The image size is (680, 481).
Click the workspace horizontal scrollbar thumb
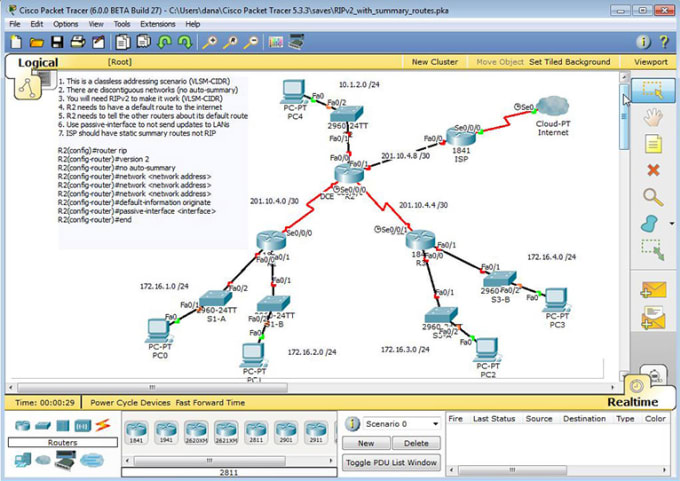pyautogui.click(x=152, y=387)
